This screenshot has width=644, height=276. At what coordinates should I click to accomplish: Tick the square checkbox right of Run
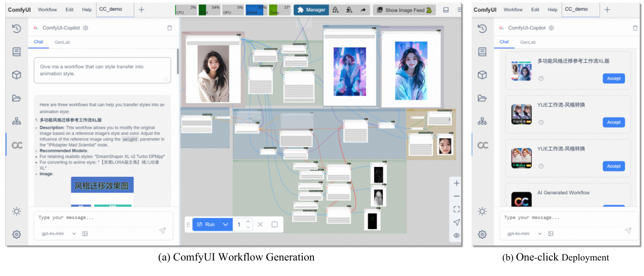pyautogui.click(x=274, y=224)
